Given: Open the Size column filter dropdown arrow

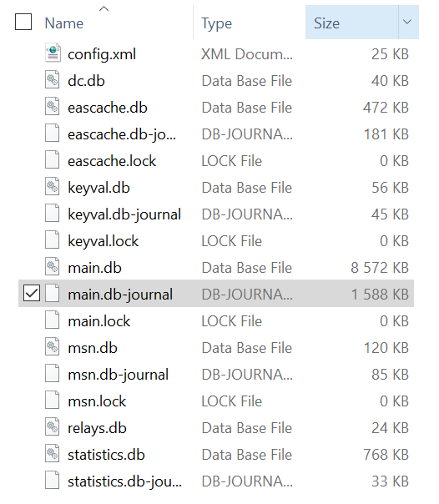Looking at the screenshot, I should coord(407,22).
